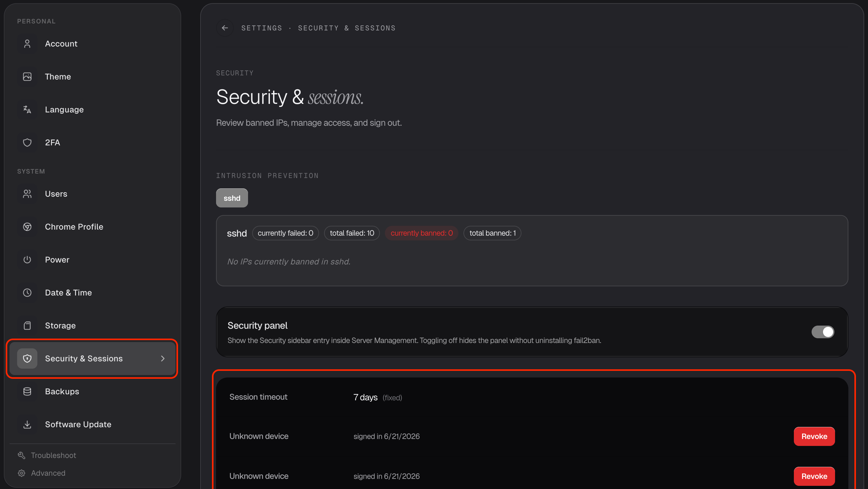Viewport: 868px width, 489px height.
Task: Click the Security & Sessions shield icon
Action: [27, 359]
